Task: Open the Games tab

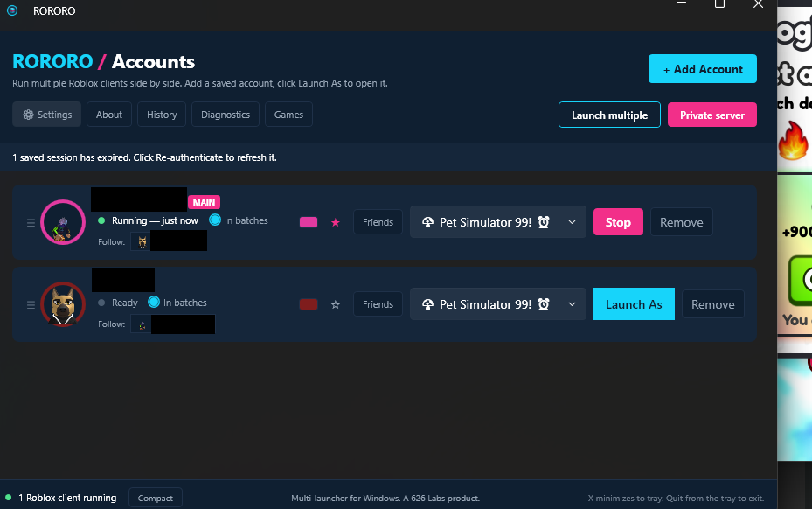Action: [288, 115]
